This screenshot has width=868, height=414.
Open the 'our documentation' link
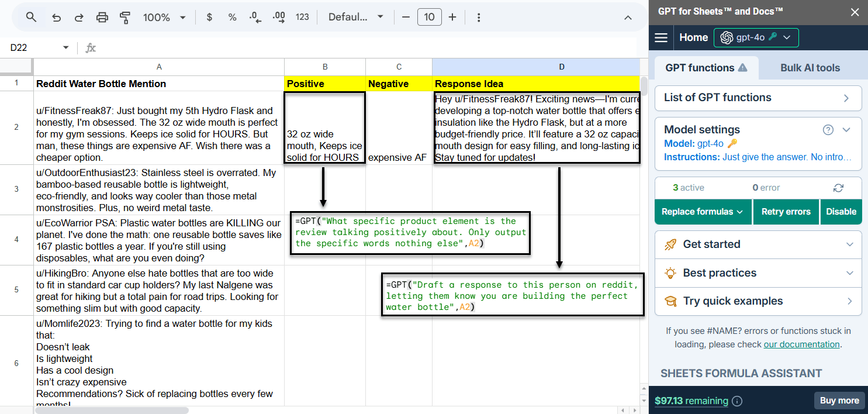click(x=801, y=344)
